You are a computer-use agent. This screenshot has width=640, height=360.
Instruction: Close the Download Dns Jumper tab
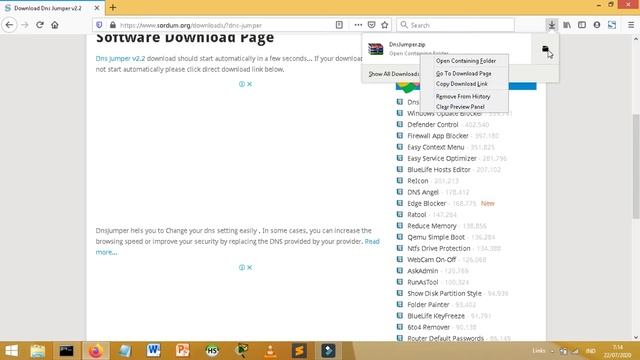[97, 8]
